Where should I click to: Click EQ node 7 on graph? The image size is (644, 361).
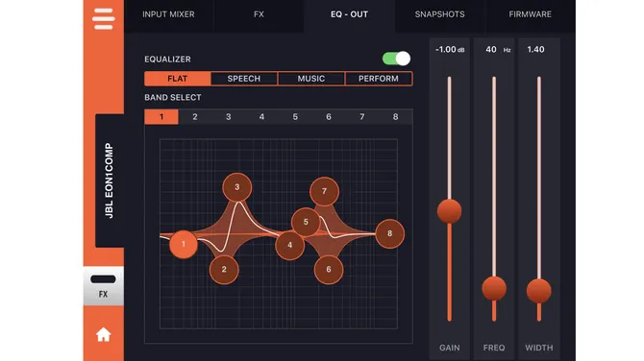tap(325, 191)
